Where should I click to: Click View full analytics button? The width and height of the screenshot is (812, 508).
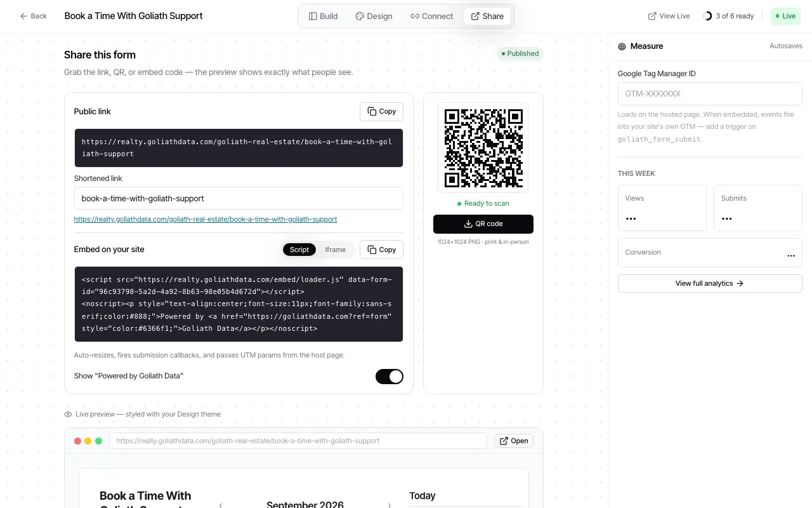click(x=710, y=283)
